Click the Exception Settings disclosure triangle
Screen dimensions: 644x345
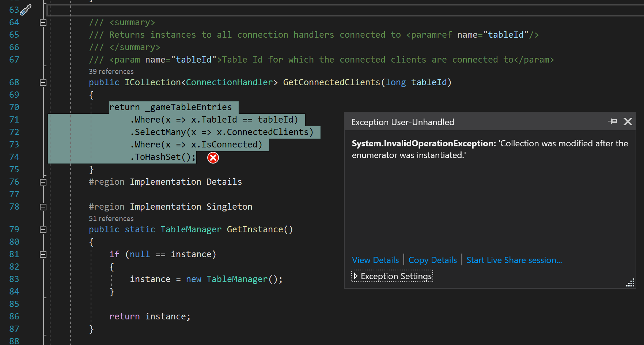click(x=356, y=276)
